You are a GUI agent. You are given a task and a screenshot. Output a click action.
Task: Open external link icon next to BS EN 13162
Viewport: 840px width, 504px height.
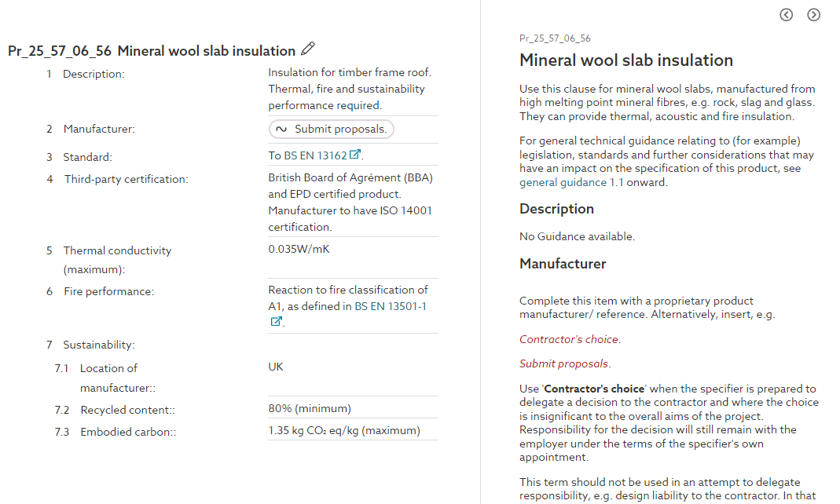click(354, 155)
